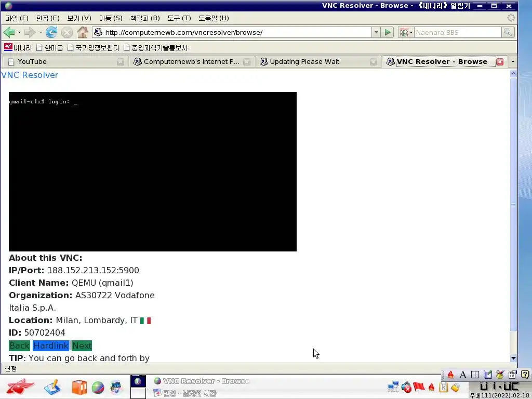532x399 pixels.
Task: Open the home page icon
Action: point(83,33)
